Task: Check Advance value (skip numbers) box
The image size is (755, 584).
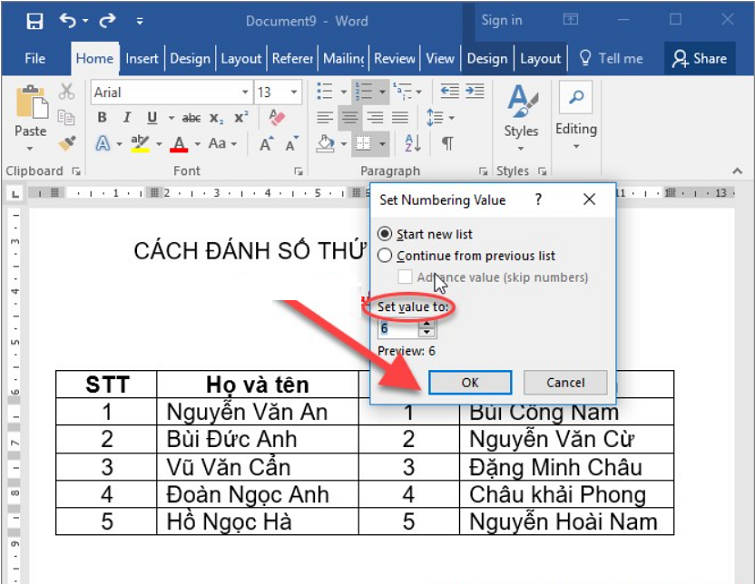Action: tap(405, 277)
